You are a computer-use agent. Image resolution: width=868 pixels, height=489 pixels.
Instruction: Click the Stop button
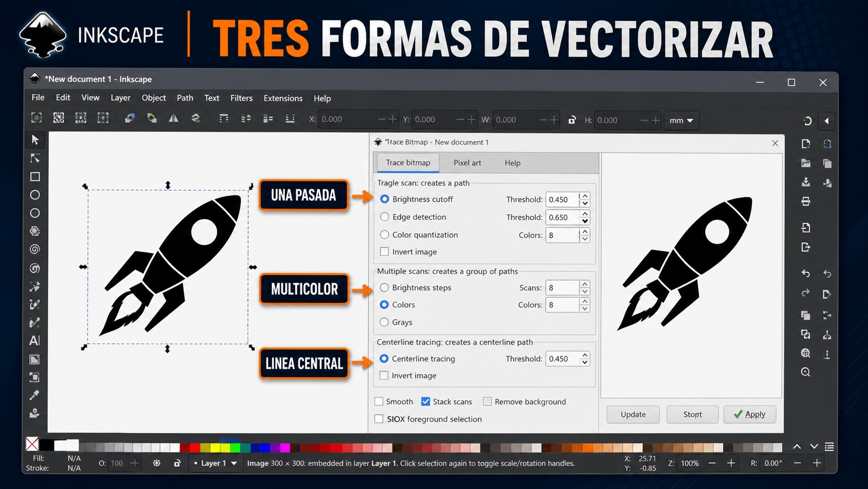(693, 414)
